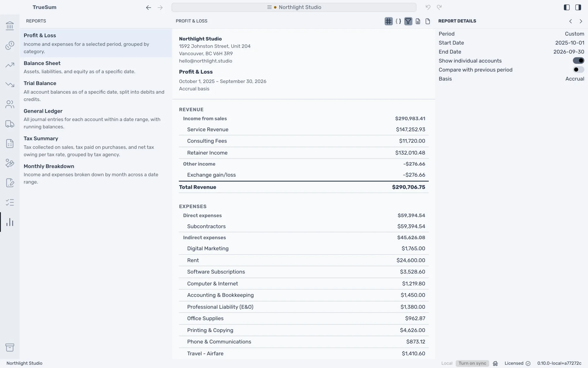This screenshot has width=588, height=368.
Task: Click the Licensed status label
Action: 514,363
